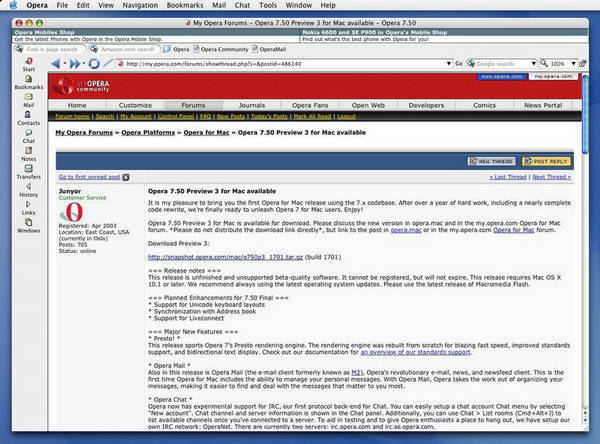Image resolution: width=600 pixels, height=444 pixels.
Task: Click the snapshot.opera.com download link
Action: coord(225,257)
